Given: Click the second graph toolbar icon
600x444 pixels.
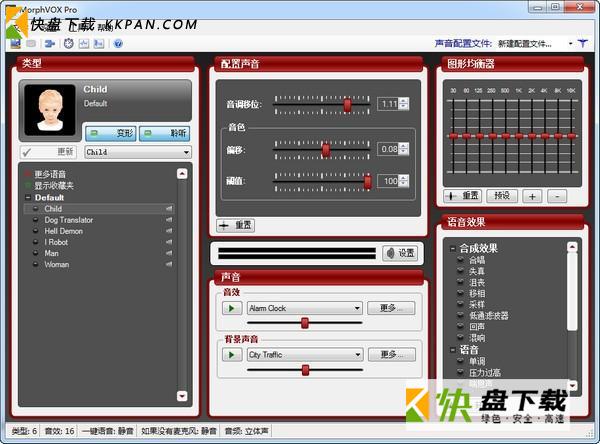Looking at the screenshot, I should pyautogui.click(x=99, y=44).
